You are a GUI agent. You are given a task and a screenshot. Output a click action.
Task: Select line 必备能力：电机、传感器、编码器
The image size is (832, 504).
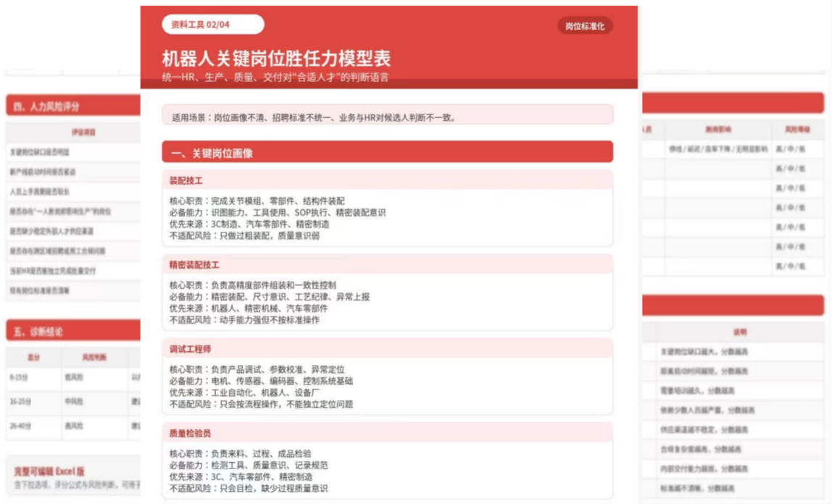[x=260, y=381]
